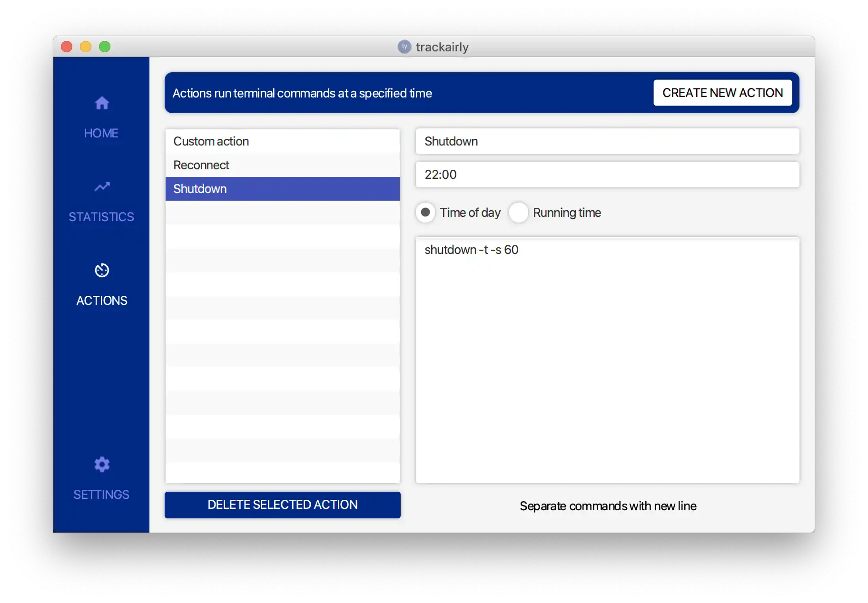Click the 'Actions run terminal commands' banner text
The image size is (868, 603).
302,93
